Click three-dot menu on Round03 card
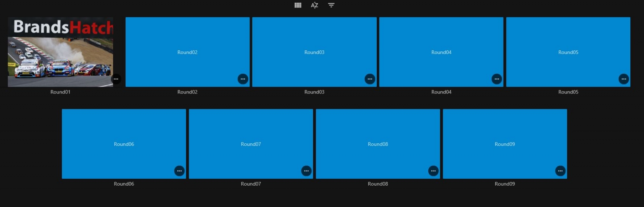This screenshot has width=644, height=207. (369, 79)
